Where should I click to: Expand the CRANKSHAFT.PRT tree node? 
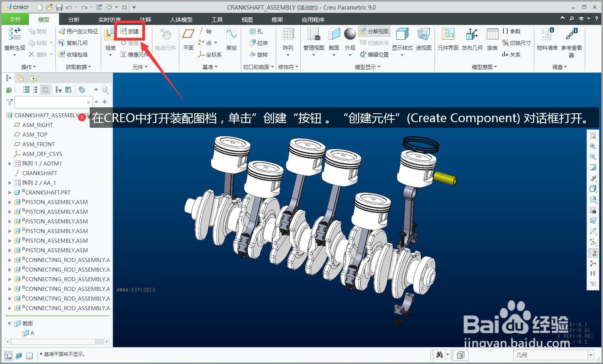coord(10,192)
